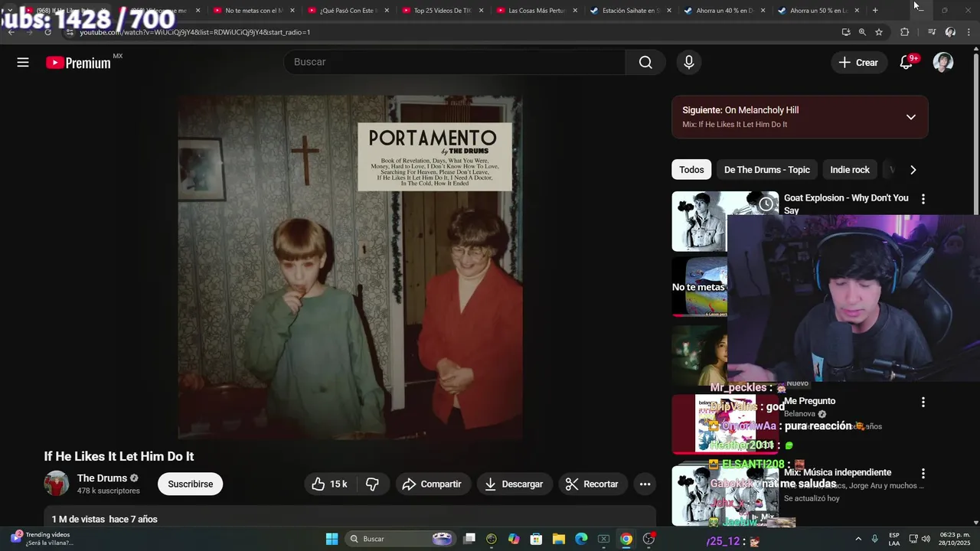Open options for Goat Explosion video

point(923,199)
